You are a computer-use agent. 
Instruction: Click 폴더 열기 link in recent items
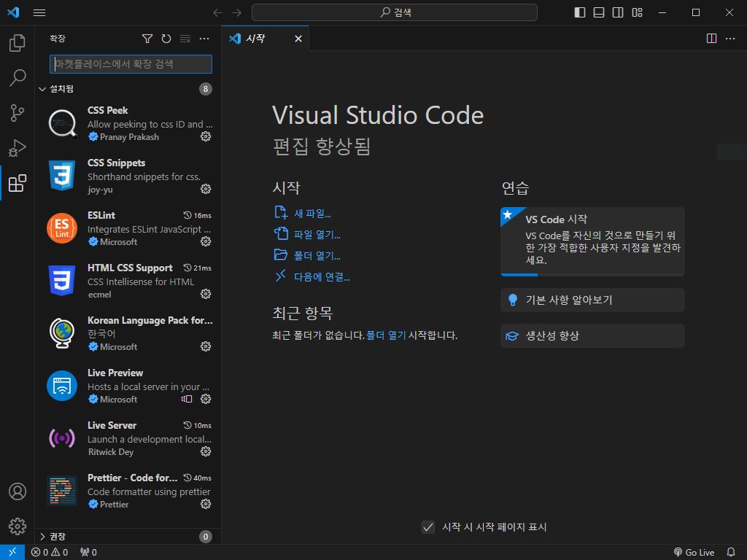coord(386,335)
